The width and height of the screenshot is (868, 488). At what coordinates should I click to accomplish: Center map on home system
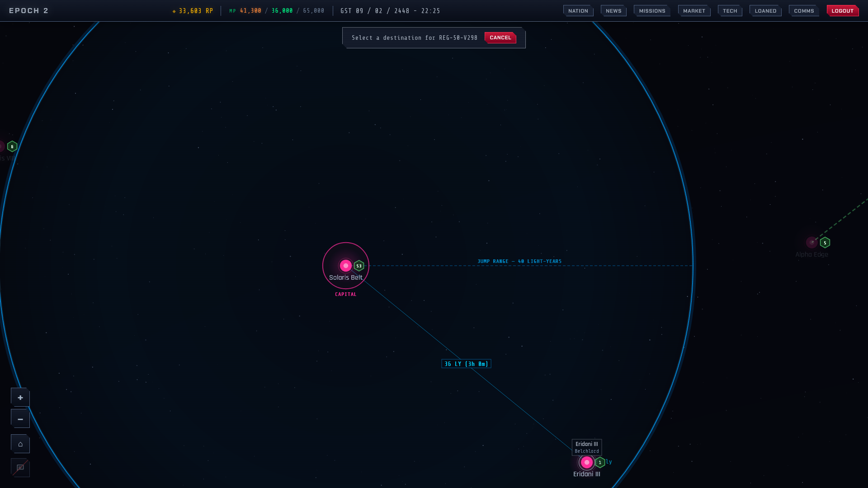click(20, 444)
